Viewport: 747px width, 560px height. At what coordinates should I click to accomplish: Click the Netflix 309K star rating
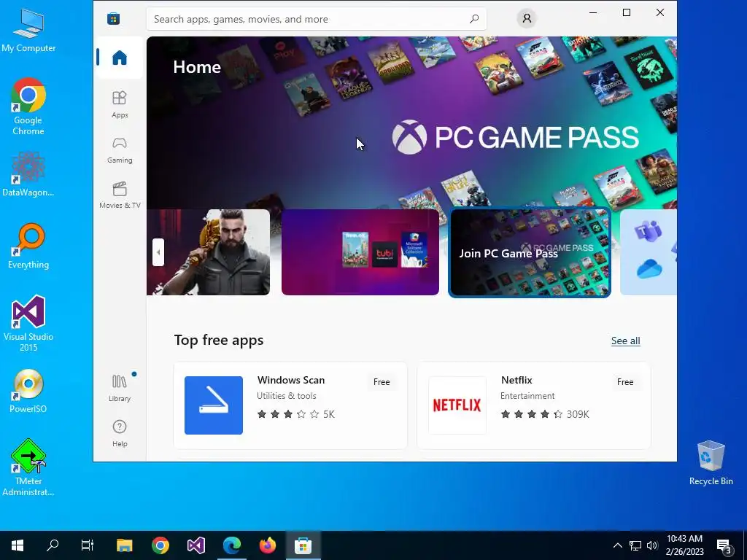545,414
